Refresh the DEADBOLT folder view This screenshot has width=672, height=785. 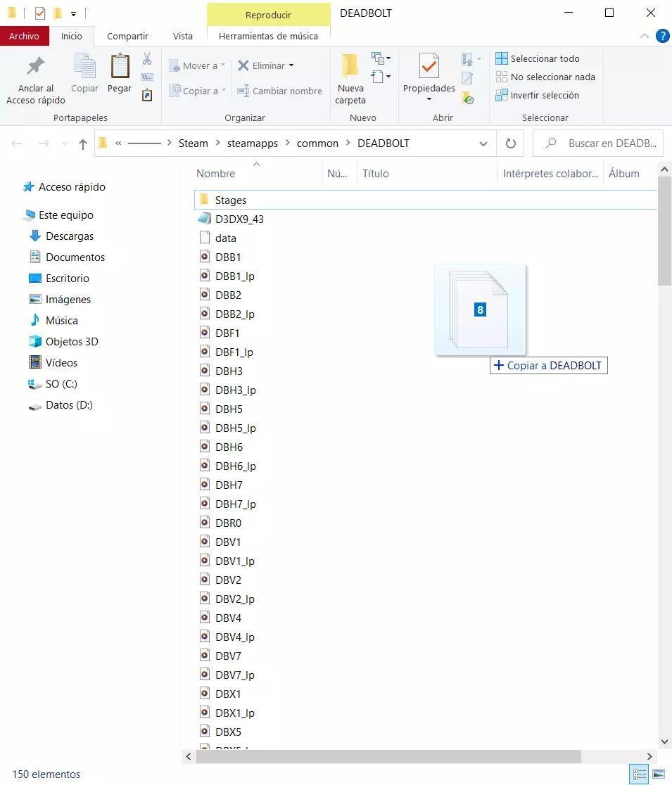(x=510, y=143)
